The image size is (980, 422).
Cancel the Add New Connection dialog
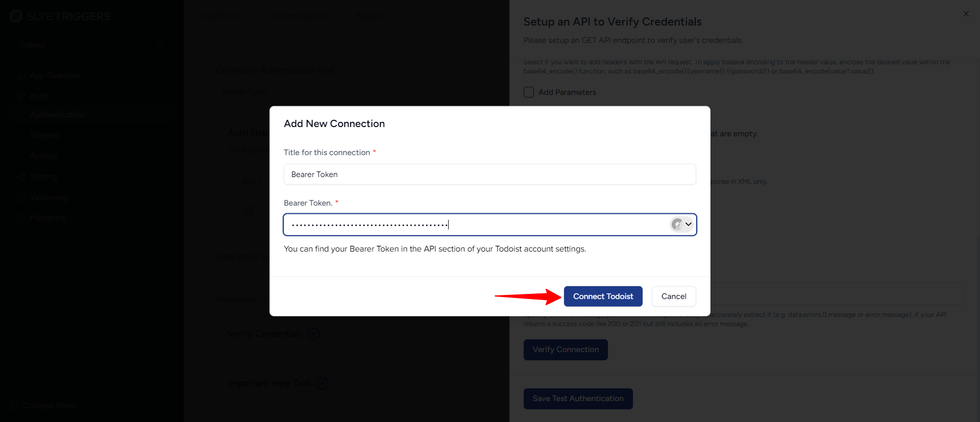click(x=673, y=296)
